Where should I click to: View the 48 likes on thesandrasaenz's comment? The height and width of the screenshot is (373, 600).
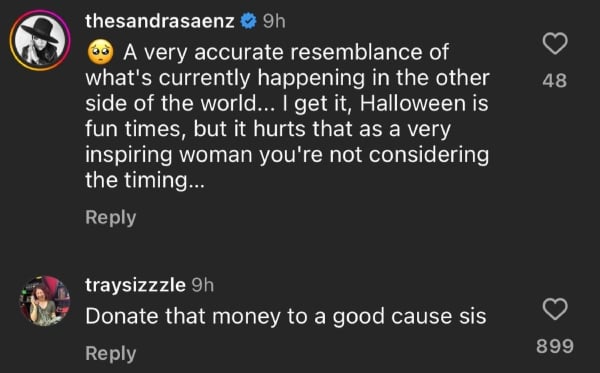pyautogui.click(x=554, y=81)
